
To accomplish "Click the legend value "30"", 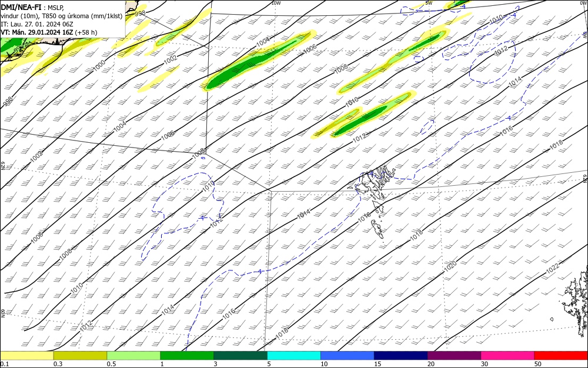I will click(485, 364).
